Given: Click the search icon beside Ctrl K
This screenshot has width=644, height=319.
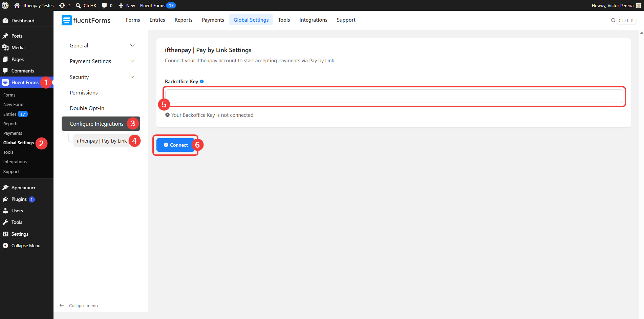Looking at the screenshot, I should point(613,20).
